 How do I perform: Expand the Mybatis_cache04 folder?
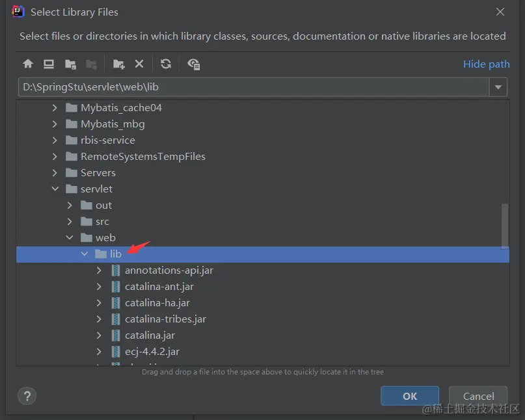[55, 108]
